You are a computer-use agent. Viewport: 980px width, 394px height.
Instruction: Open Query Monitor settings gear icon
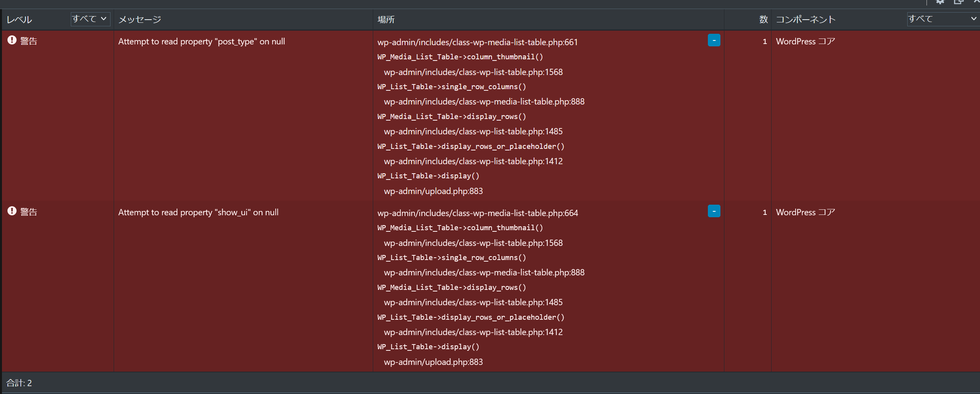tap(940, 2)
